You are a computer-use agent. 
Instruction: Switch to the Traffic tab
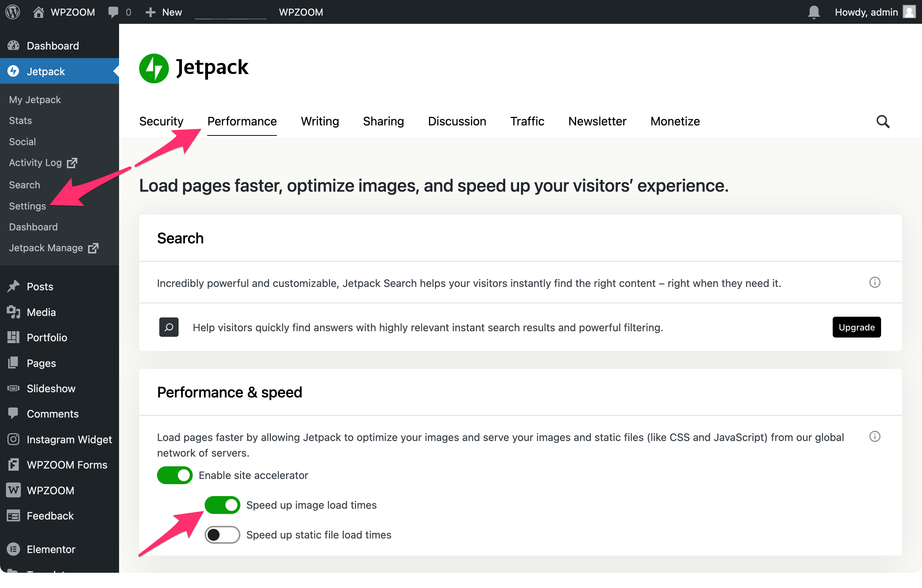[x=527, y=121]
